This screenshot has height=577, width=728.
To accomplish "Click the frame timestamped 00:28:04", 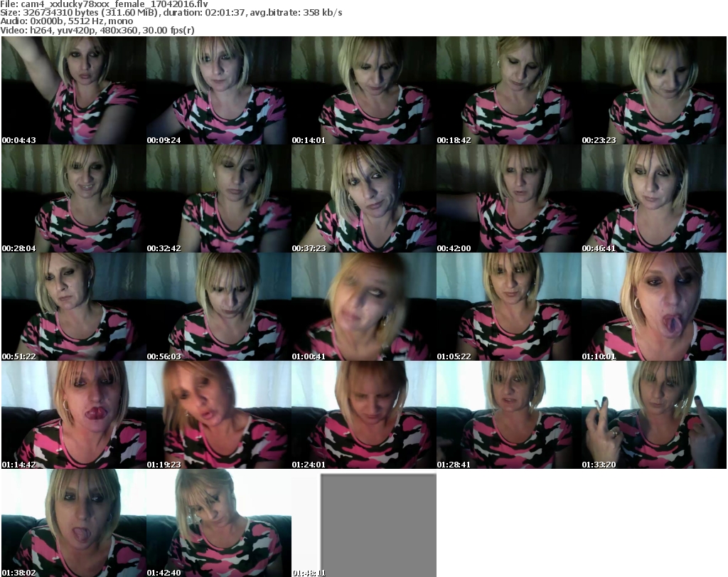I will 74,198.
